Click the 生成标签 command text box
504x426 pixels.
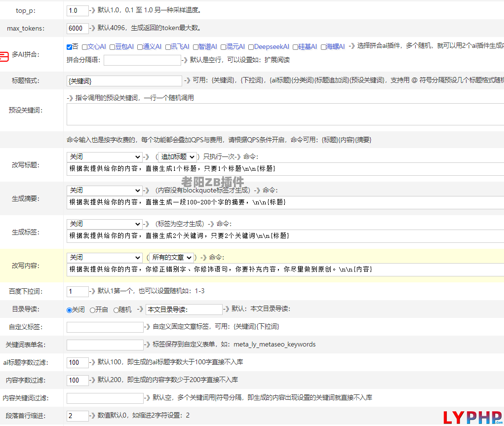[285, 236]
